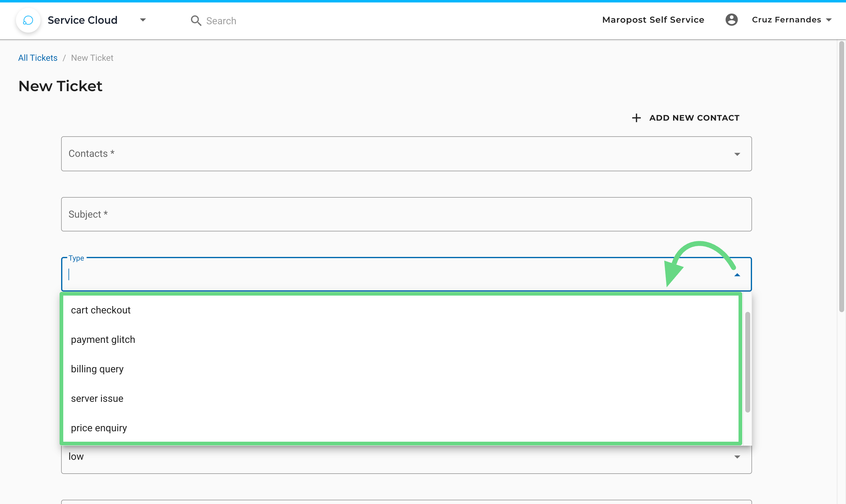846x504 pixels.
Task: Collapse the Type dropdown with up arrow
Action: point(737,275)
